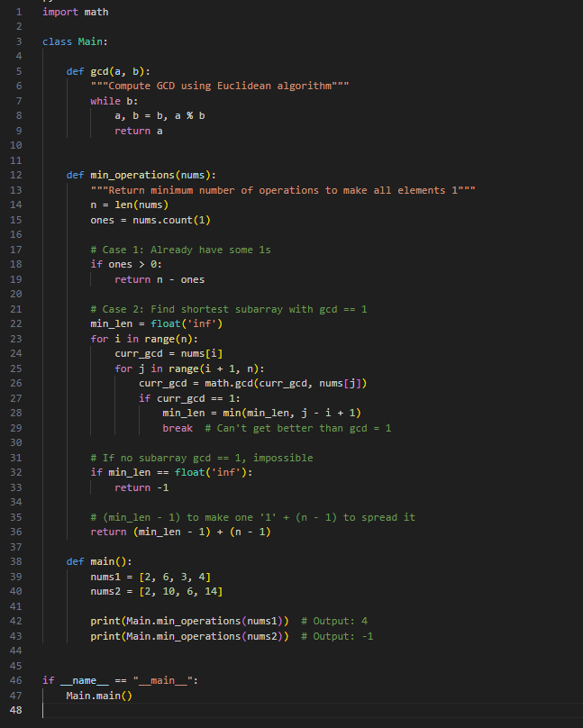Image resolution: width=583 pixels, height=728 pixels.
Task: Click the 'Return minimum number of operations' docstring
Action: coord(283,190)
